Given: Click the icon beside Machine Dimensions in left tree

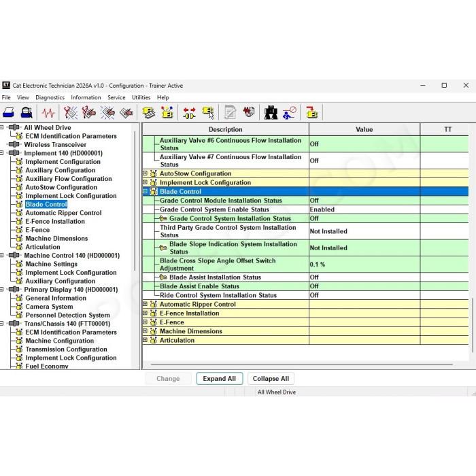Looking at the screenshot, I should [x=19, y=238].
